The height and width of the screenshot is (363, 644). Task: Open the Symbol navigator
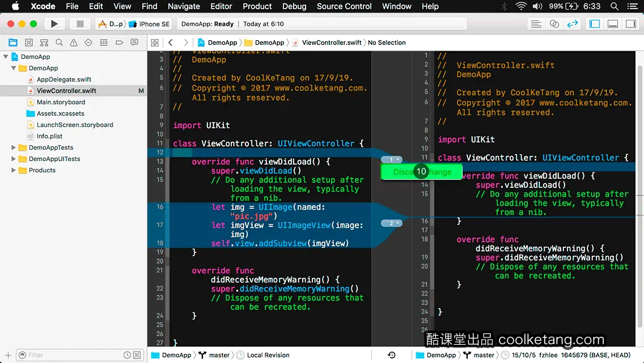tap(44, 43)
